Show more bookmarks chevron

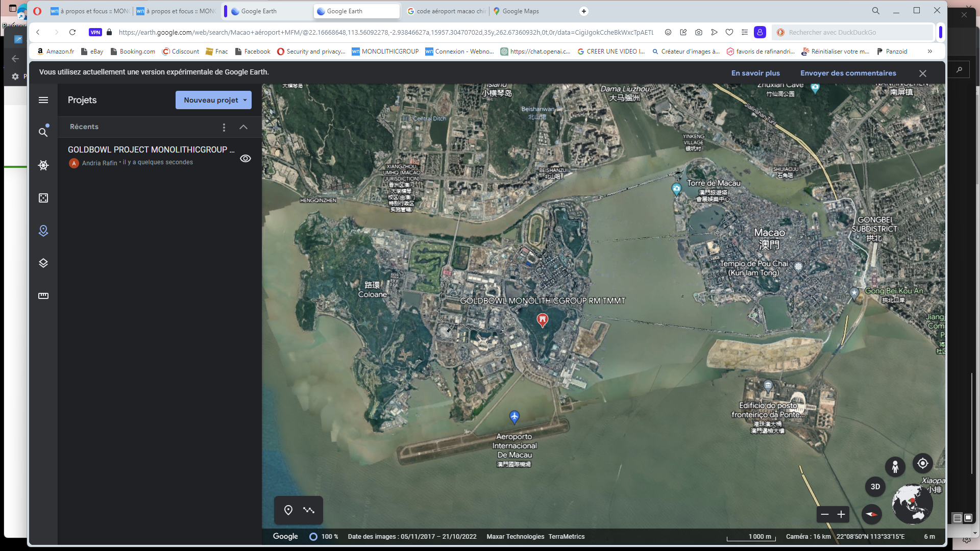point(930,52)
